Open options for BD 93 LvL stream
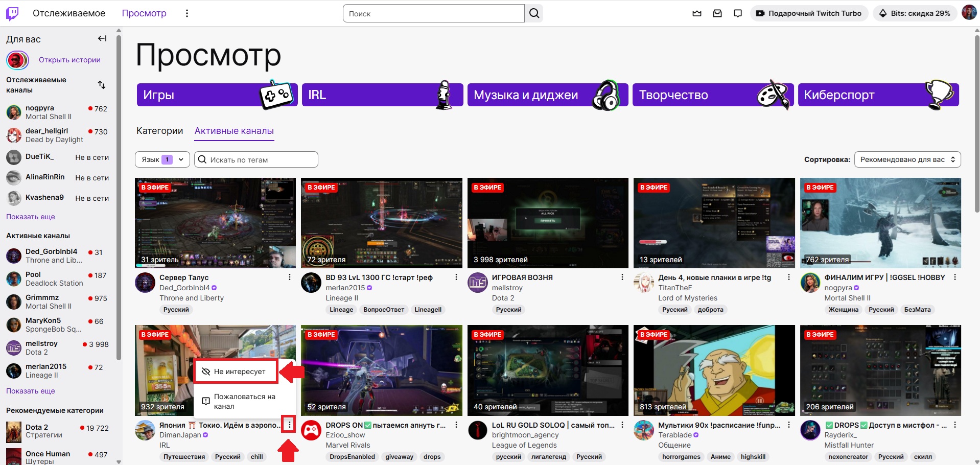Image resolution: width=980 pixels, height=465 pixels. tap(456, 277)
